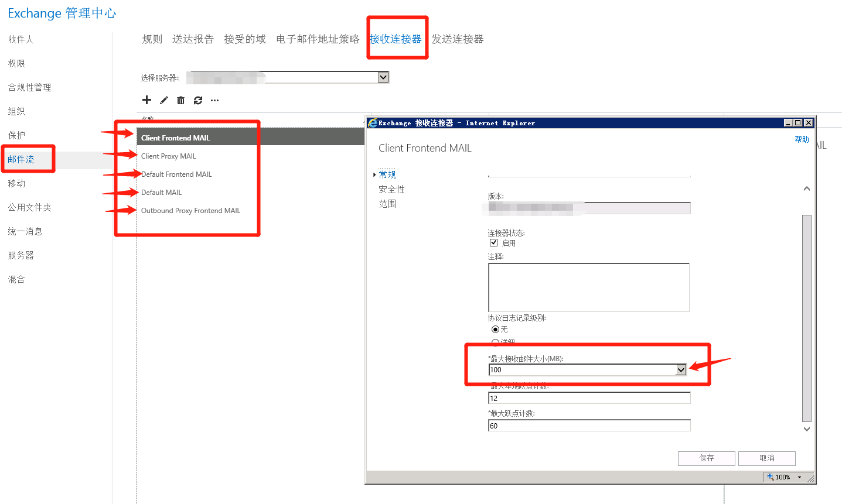
Task: Select the 无 protocol logging radio button
Action: coord(495,329)
